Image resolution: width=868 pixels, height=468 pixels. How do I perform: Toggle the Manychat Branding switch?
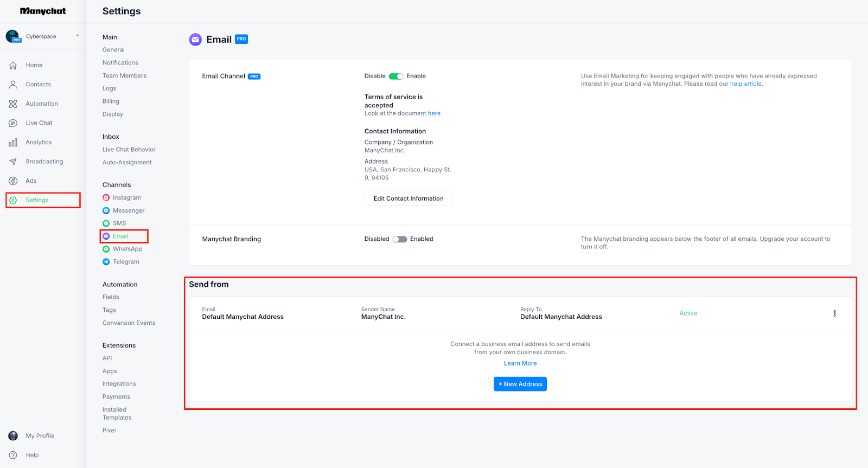tap(400, 239)
